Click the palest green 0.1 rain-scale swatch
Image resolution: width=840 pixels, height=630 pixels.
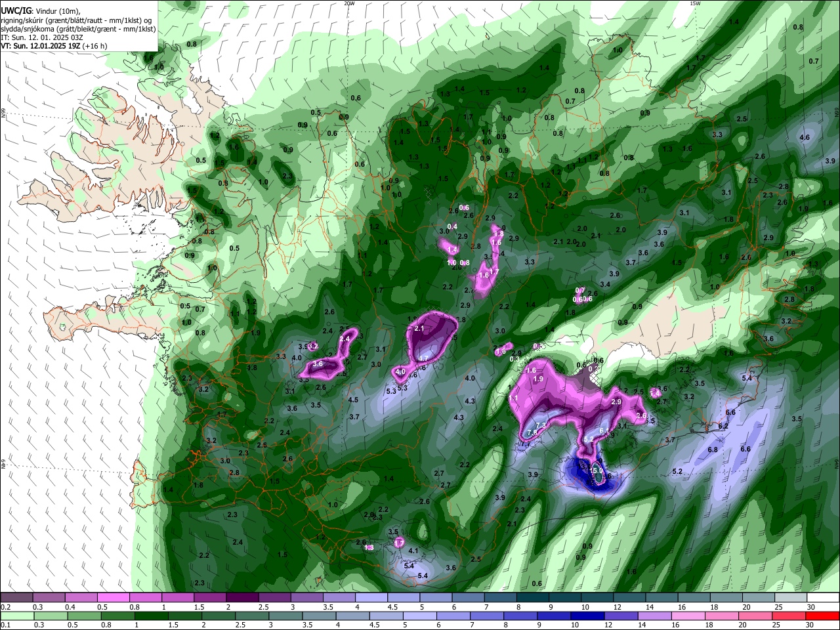point(18,616)
